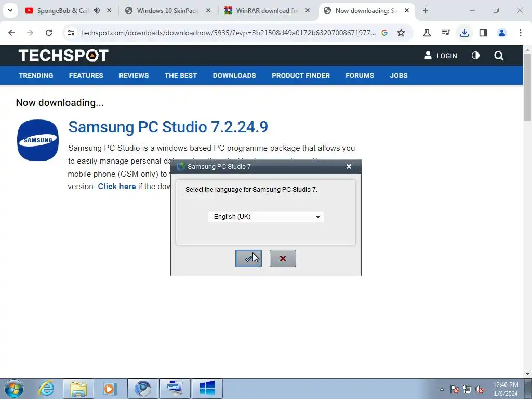Click the address bar URL
This screenshot has width=532, height=399.
(x=229, y=33)
